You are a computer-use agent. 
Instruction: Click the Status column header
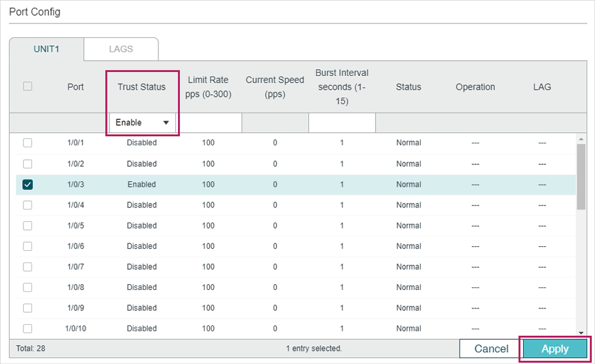(x=408, y=87)
